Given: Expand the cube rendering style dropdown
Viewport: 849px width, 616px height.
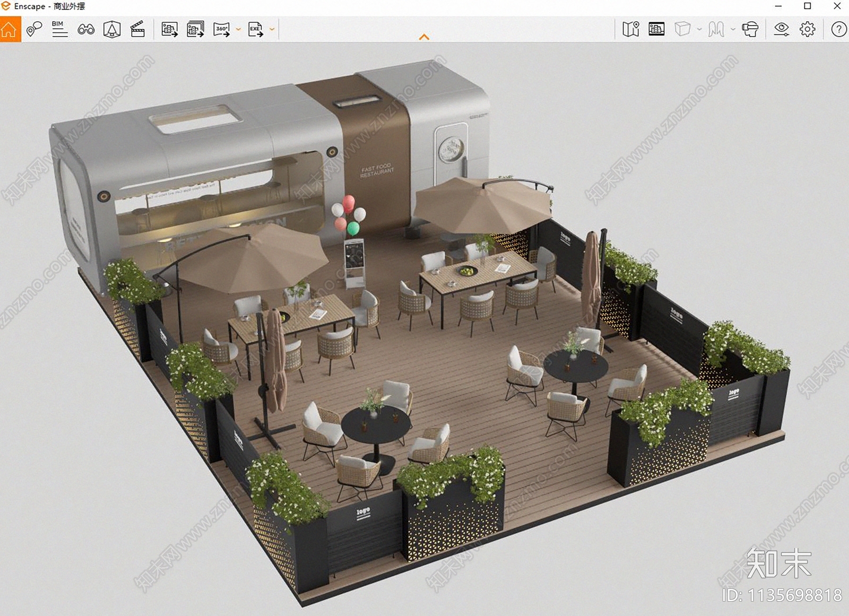Looking at the screenshot, I should (699, 29).
